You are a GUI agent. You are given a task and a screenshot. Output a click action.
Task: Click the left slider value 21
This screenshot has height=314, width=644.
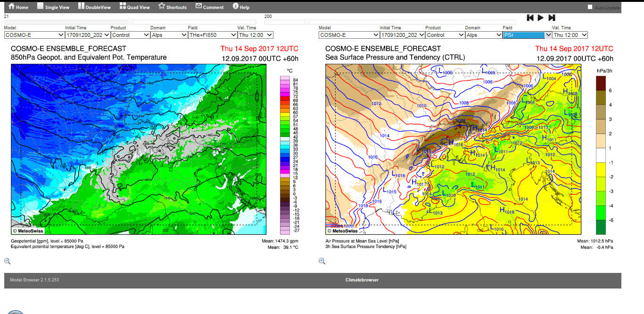tap(7, 16)
